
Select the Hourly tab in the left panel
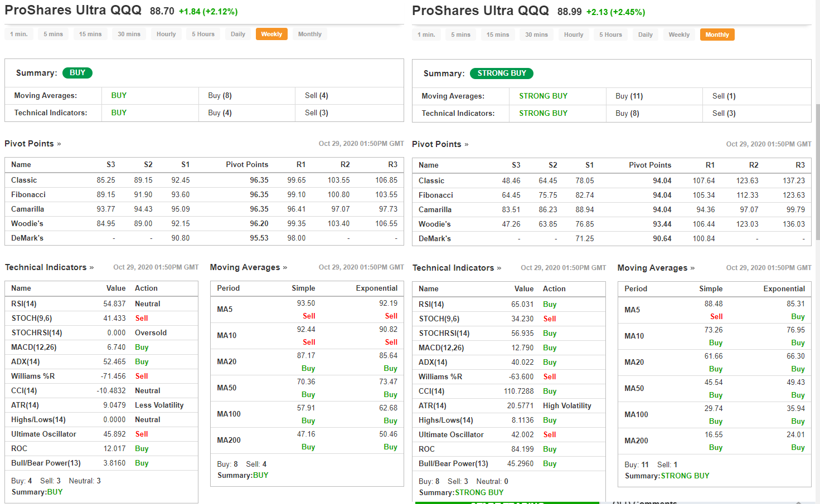coord(166,34)
